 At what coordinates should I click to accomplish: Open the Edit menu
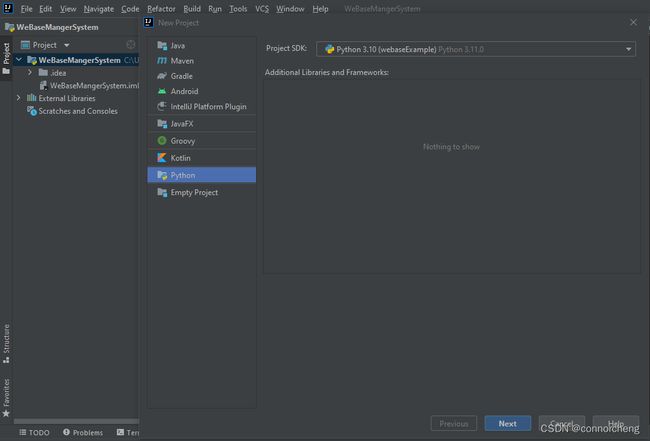pyautogui.click(x=46, y=9)
